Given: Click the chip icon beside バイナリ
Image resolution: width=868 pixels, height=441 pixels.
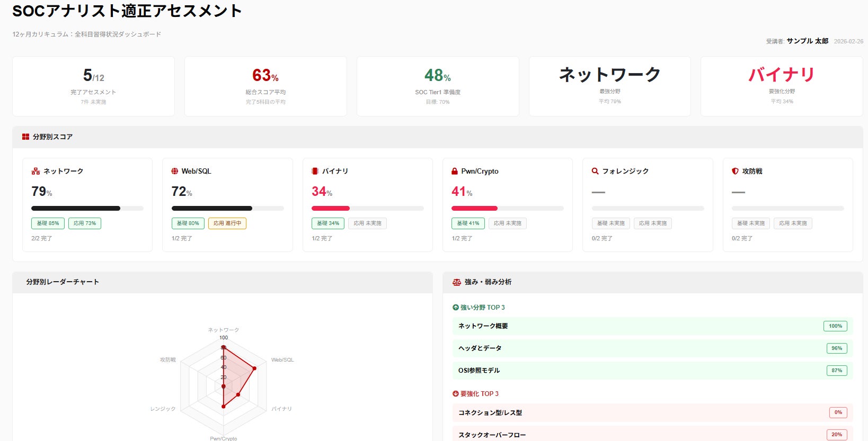Looking at the screenshot, I should point(315,171).
